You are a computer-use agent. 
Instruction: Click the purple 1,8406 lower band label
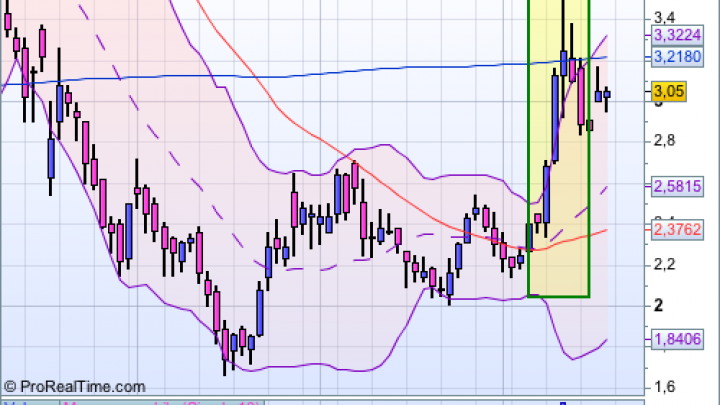[677, 339]
